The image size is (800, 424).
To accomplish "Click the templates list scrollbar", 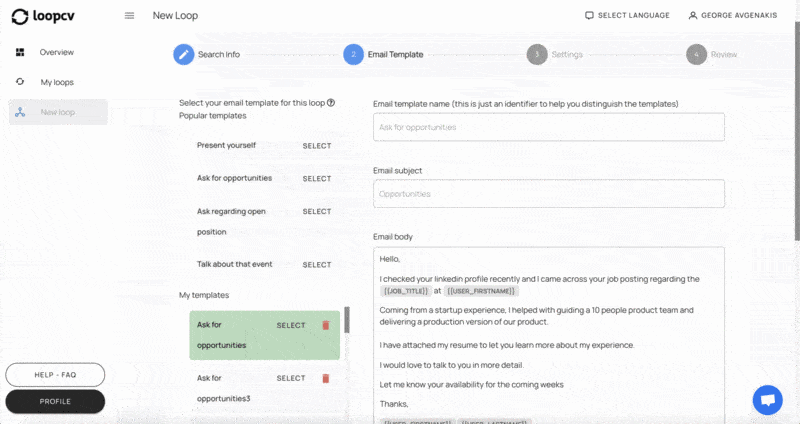I will point(347,321).
